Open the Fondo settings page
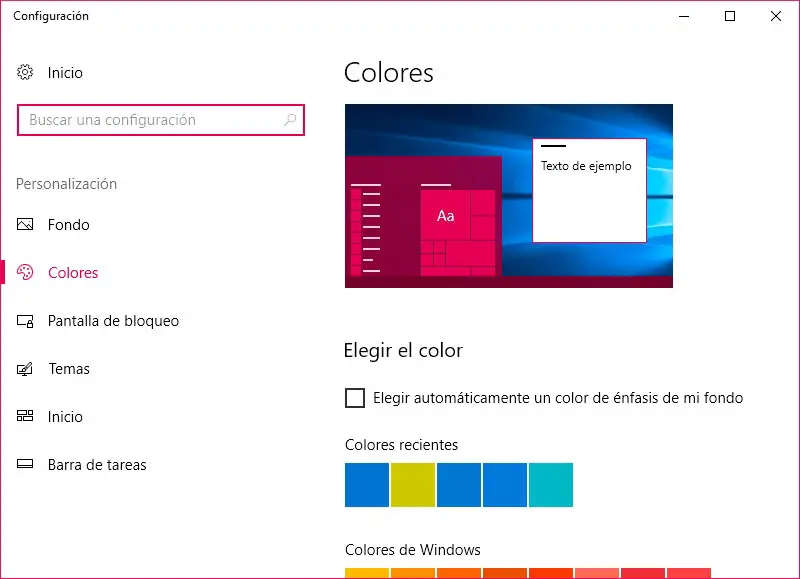 tap(69, 225)
